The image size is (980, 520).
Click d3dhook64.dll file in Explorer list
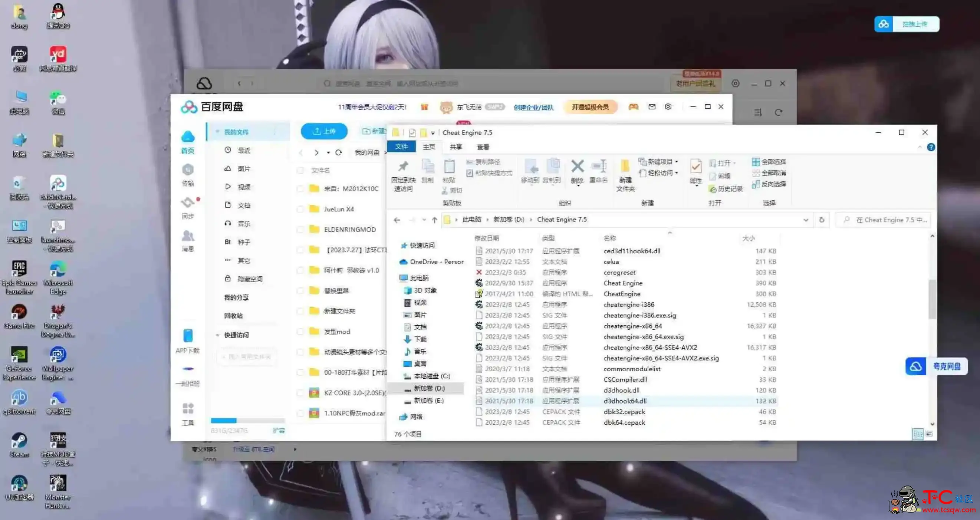[x=625, y=401]
